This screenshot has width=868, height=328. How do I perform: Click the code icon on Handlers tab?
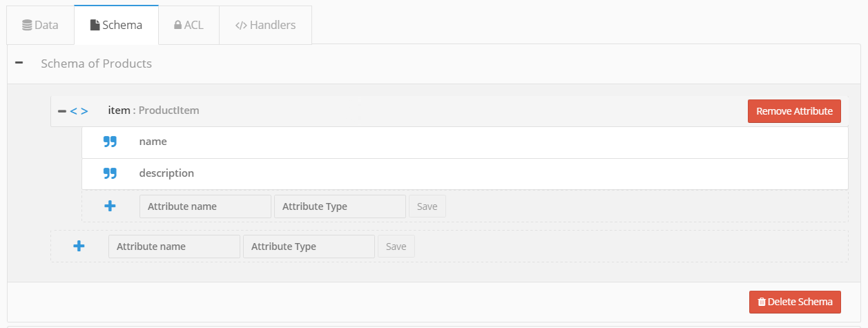(241, 26)
